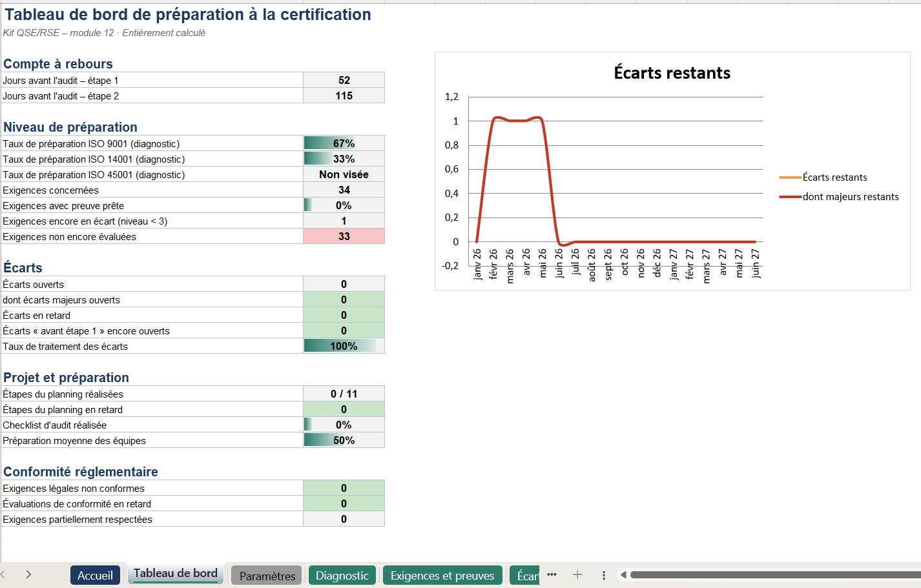
Task: Go to the Exigences et preuves tab
Action: (x=442, y=575)
